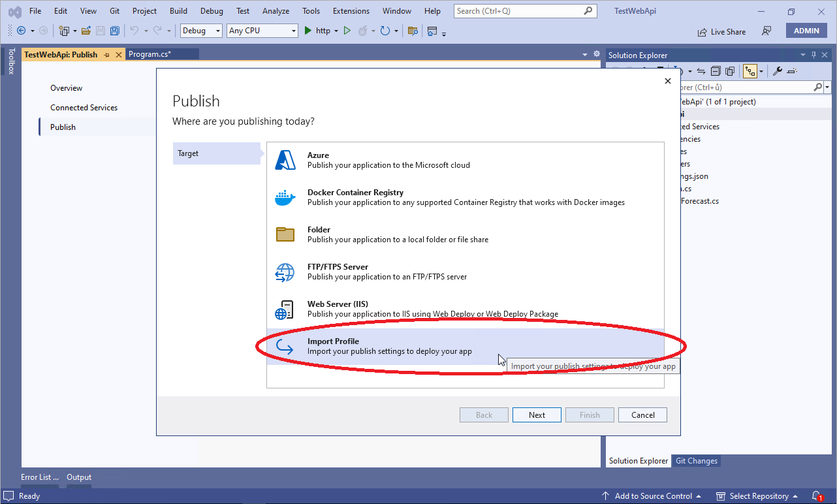
Task: Toggle the highlighted nested view button in Solution Explorer
Action: pyautogui.click(x=750, y=71)
